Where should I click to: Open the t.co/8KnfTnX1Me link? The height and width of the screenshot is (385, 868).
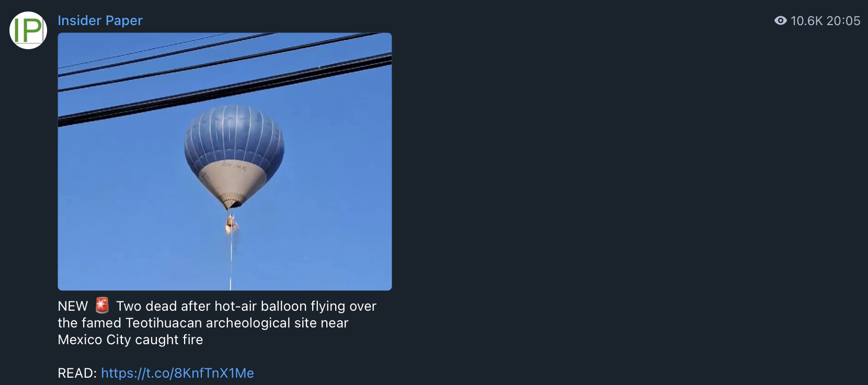click(177, 373)
